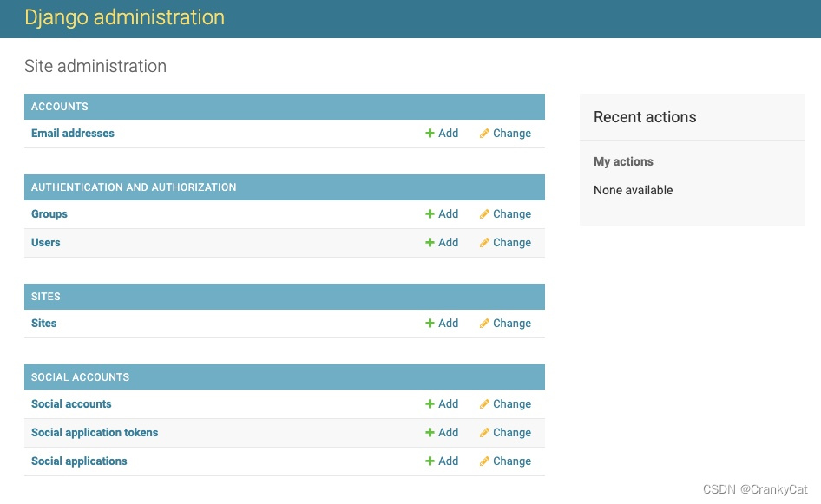The image size is (821, 504).
Task: Click the Add text for Users
Action: [x=448, y=243]
